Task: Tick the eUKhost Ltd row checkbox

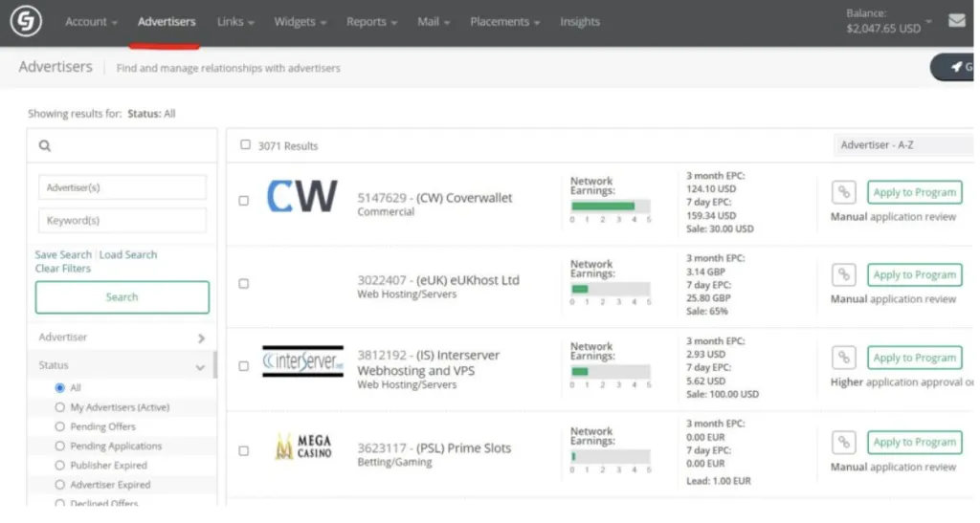Action: coord(244,283)
